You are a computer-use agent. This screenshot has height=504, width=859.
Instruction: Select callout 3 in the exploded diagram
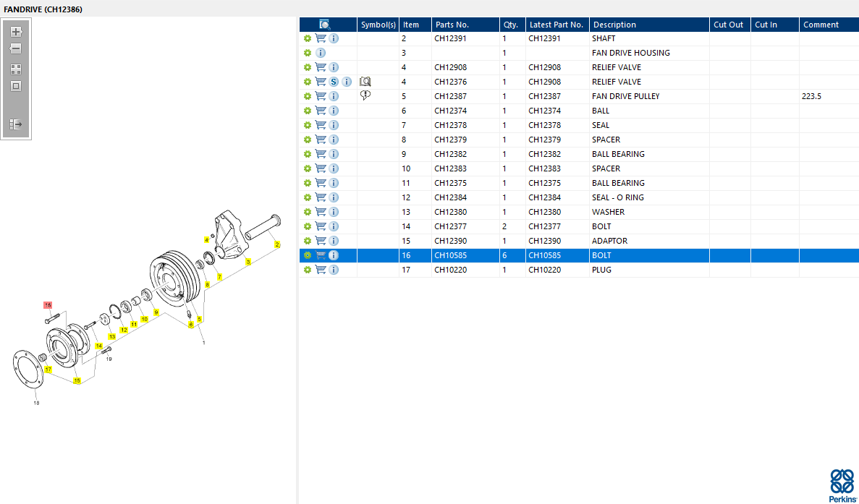(248, 262)
